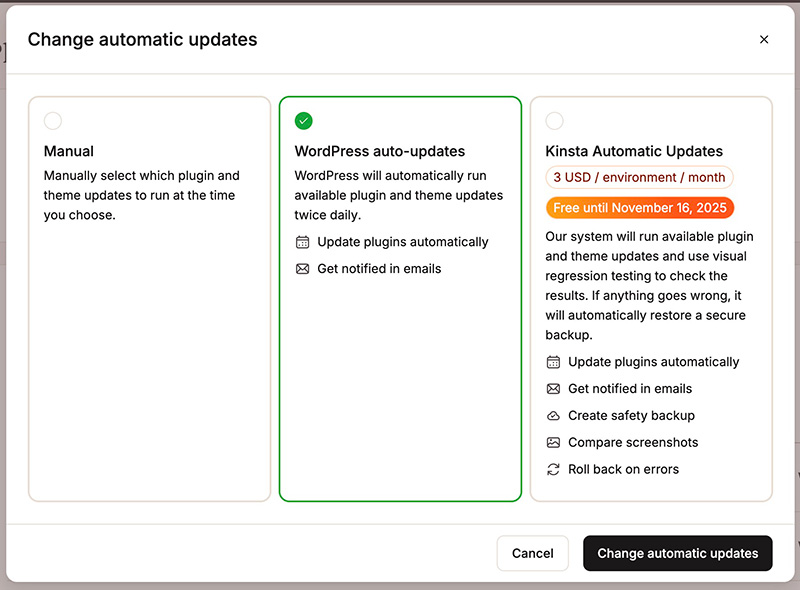Click the 'Change automatic updates' dialog heading

[142, 39]
